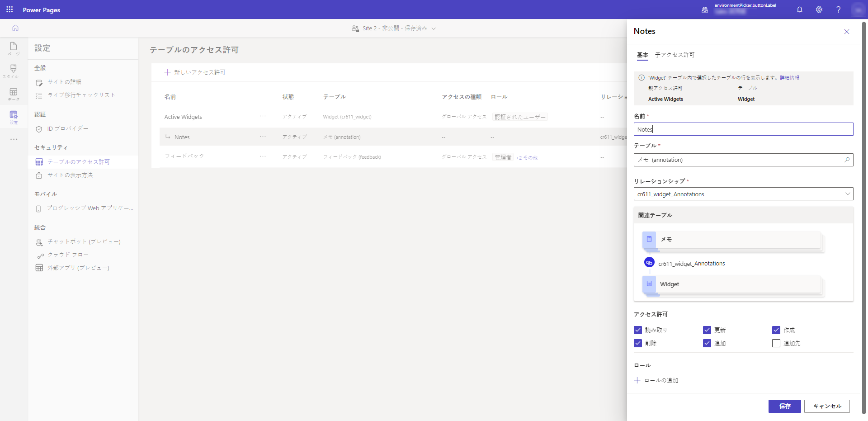Toggle the 削除 checkbox
868x421 pixels.
pyautogui.click(x=638, y=343)
